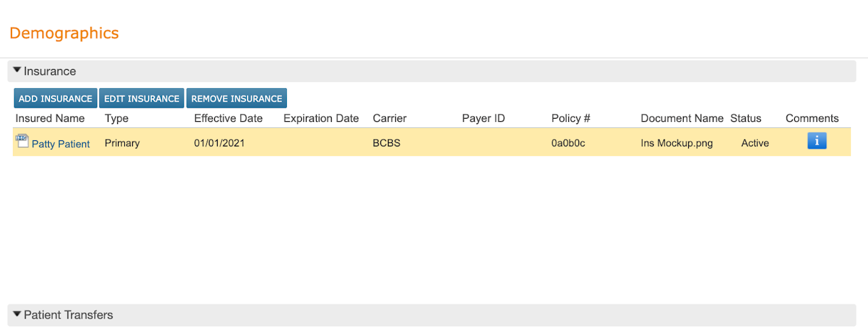Select the Type column header
Image resolution: width=868 pixels, height=328 pixels.
[x=117, y=119]
